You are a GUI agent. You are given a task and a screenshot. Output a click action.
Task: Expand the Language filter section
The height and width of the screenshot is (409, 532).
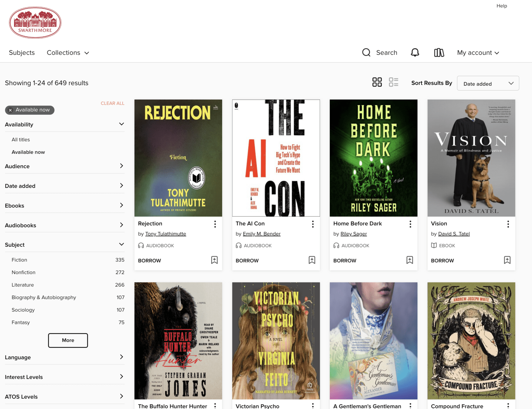coord(64,357)
